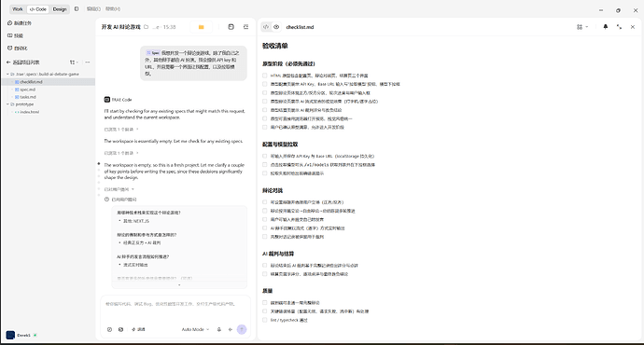The height and width of the screenshot is (345, 644).
Task: Tick the API Key localStorage checklist box
Action: point(265,156)
